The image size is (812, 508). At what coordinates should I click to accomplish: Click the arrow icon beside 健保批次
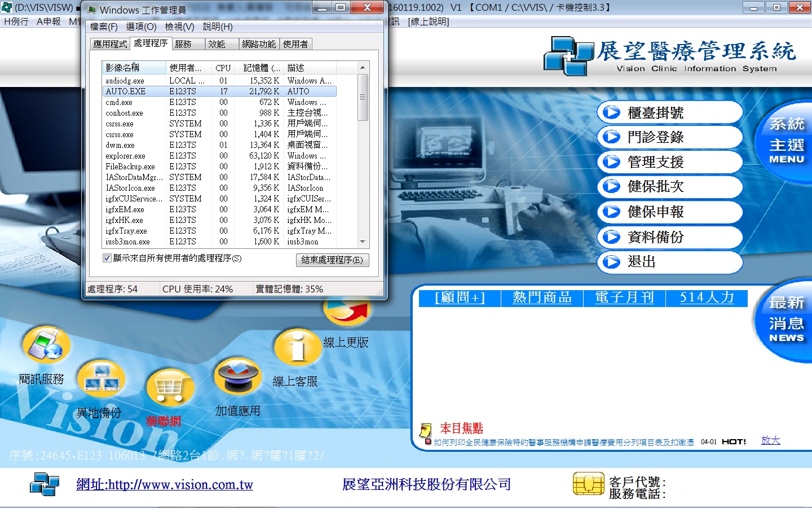pos(611,187)
